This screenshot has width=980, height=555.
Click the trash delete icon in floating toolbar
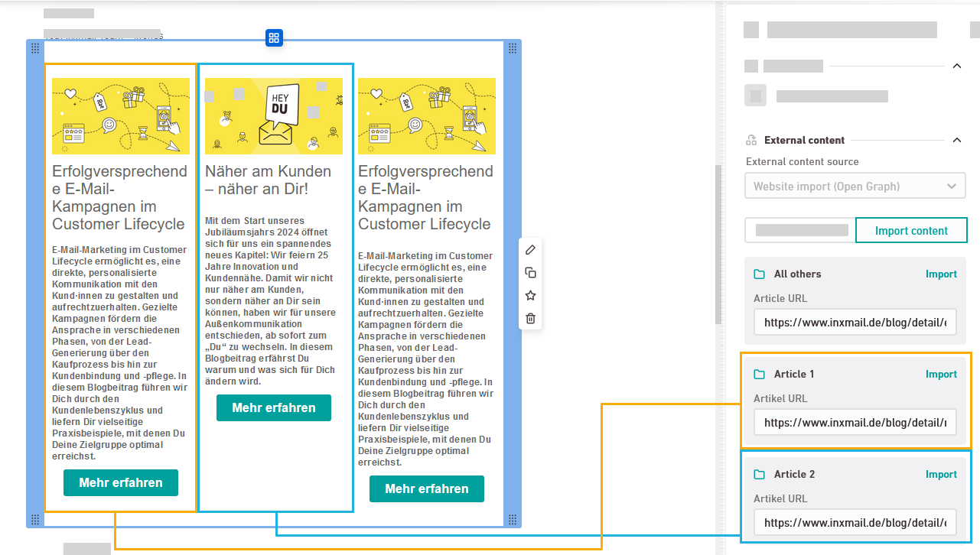(x=530, y=319)
